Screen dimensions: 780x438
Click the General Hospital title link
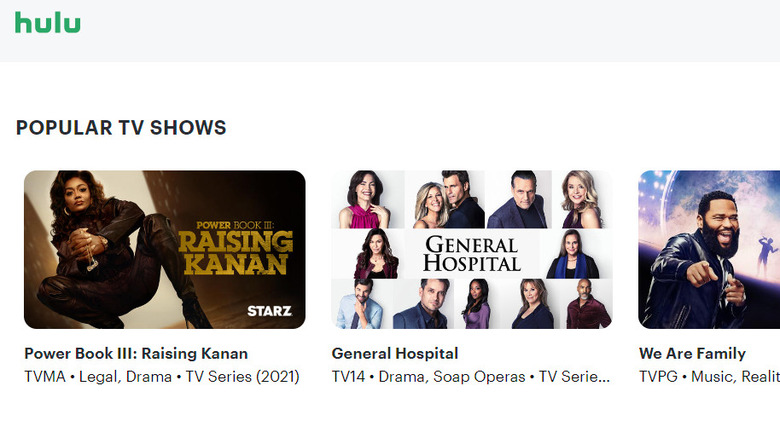coord(395,353)
